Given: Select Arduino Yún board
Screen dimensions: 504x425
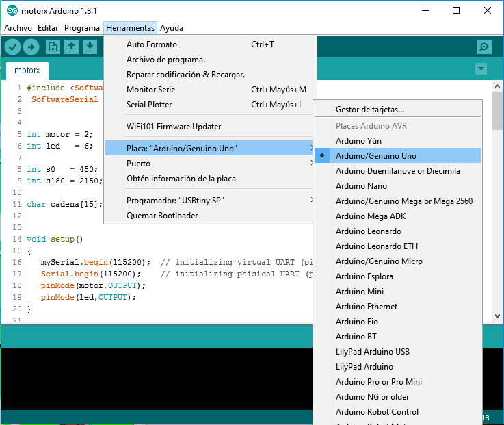Looking at the screenshot, I should pos(397,140).
